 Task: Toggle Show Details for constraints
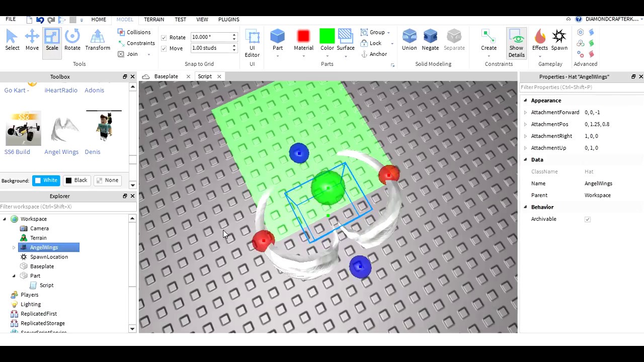[x=516, y=43]
